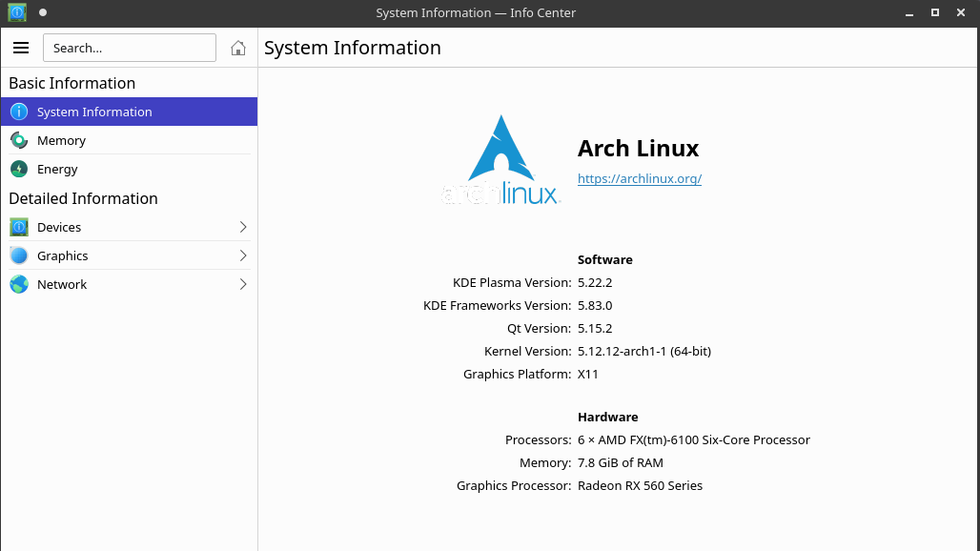The width and height of the screenshot is (980, 551).
Task: Click the Detailed Information section header
Action: (x=83, y=198)
